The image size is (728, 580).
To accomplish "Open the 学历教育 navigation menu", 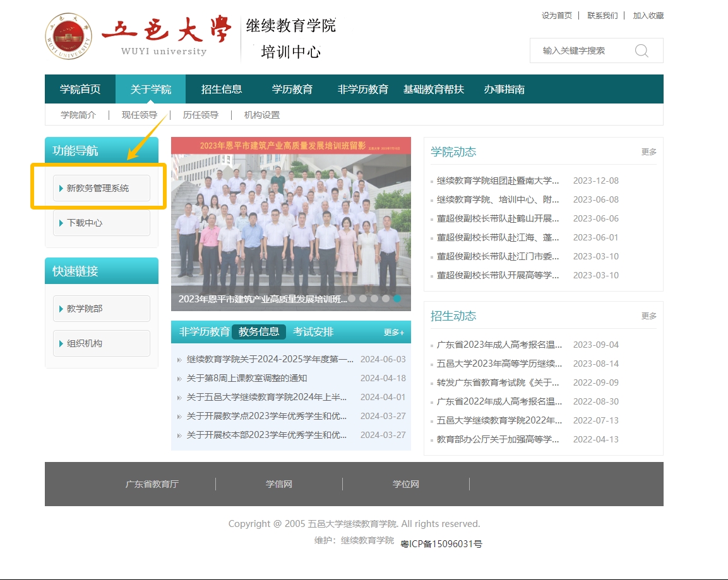I will (x=292, y=89).
